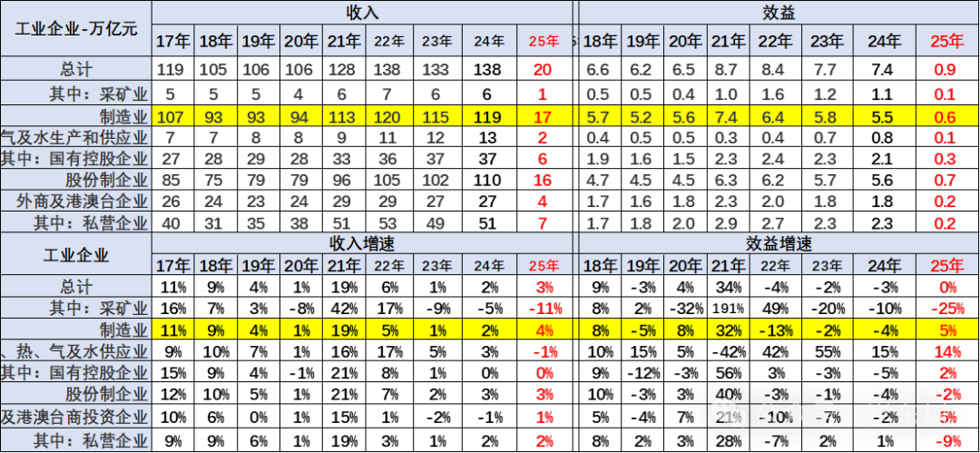Select 总计 效益增速 21年 value 34%
Viewport: 980px width, 453px height.
pos(728,287)
